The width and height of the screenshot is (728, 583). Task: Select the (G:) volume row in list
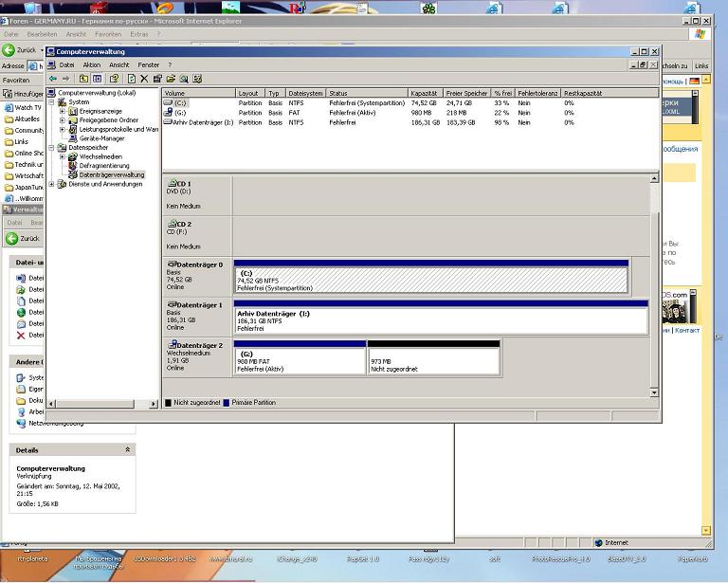point(180,113)
